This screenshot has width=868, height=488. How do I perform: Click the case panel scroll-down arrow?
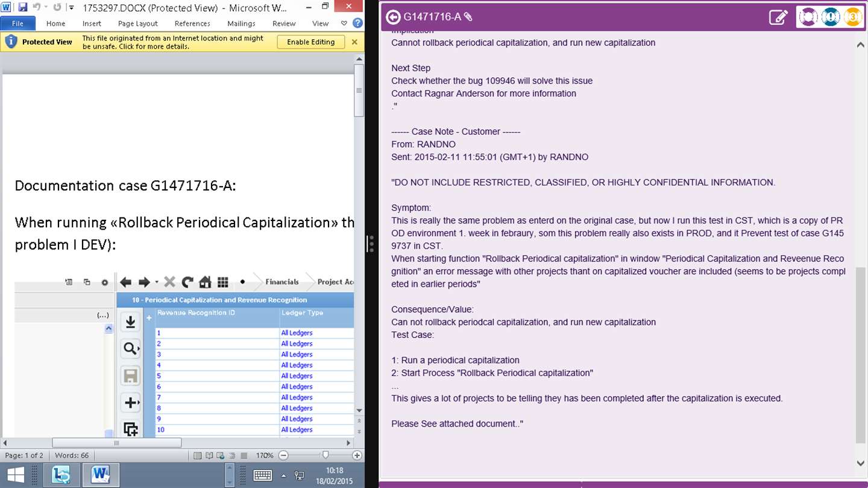(860, 463)
